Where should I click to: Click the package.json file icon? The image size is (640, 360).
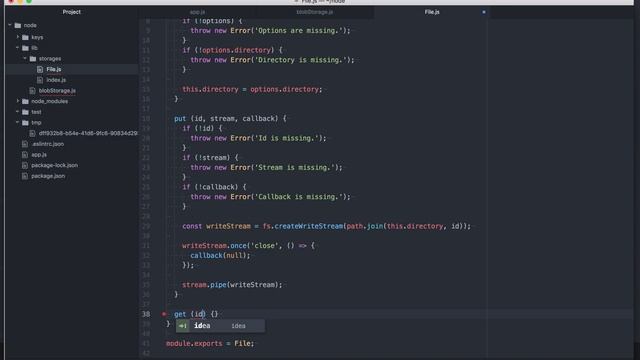coord(25,176)
